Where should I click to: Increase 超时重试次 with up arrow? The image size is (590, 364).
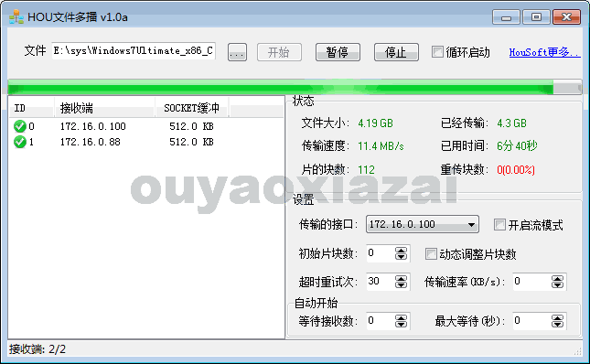coord(402,278)
